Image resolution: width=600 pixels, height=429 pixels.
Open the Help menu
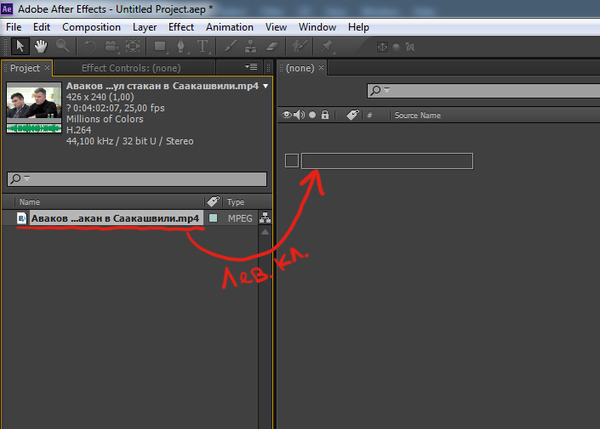359,27
